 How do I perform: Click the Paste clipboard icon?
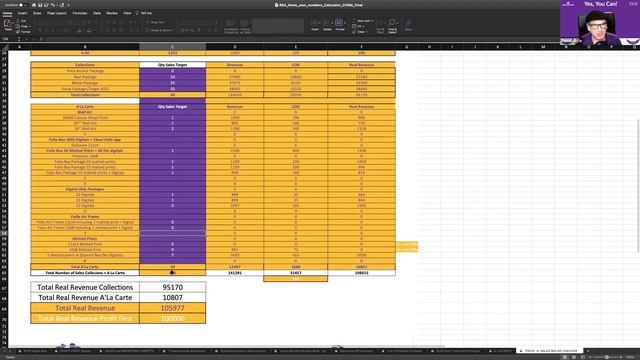(x=8, y=24)
